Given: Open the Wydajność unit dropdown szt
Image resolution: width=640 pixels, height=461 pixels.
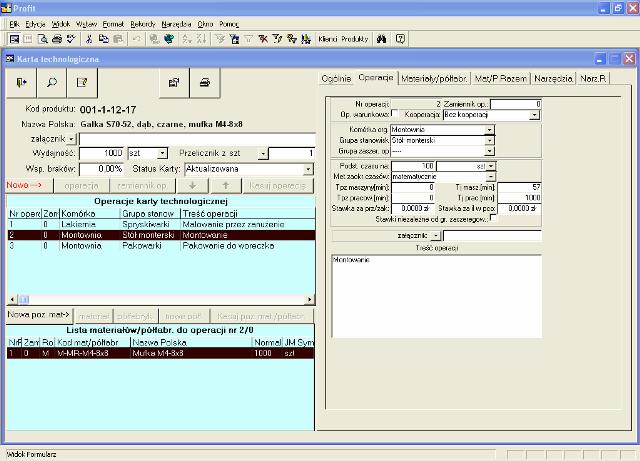Looking at the screenshot, I should coord(162,154).
